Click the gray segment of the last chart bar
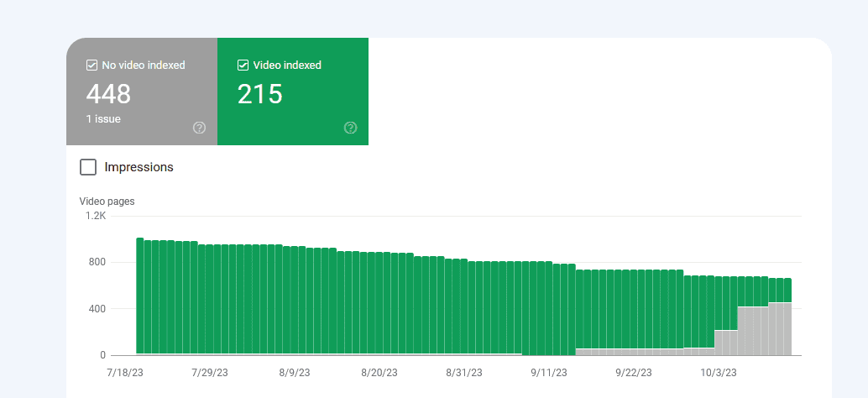Viewport: 868px width, 398px height. coord(787,329)
